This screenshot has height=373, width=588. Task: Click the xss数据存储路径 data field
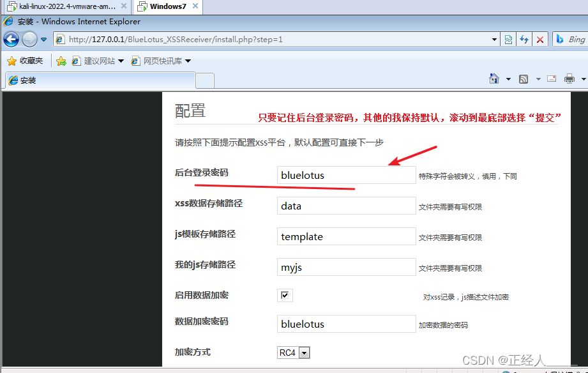click(x=347, y=206)
